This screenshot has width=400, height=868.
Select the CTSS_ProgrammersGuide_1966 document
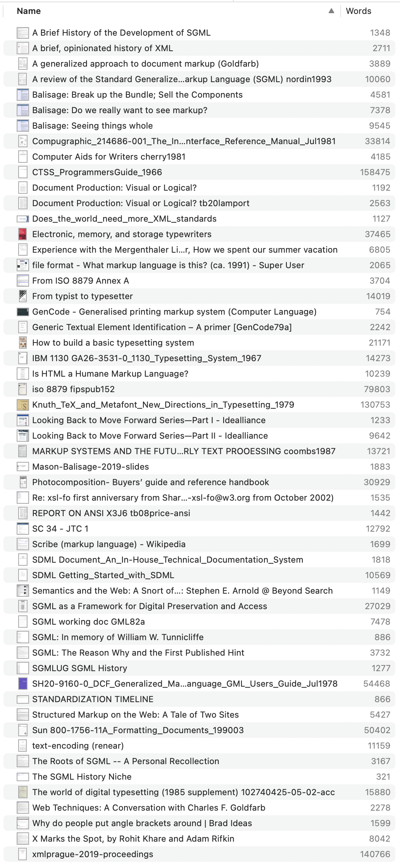pyautogui.click(x=97, y=172)
